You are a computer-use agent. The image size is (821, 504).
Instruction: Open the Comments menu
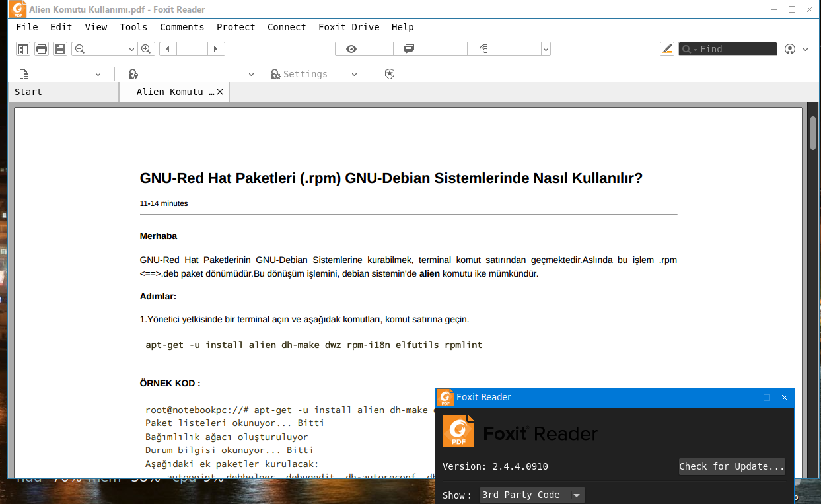click(x=182, y=27)
